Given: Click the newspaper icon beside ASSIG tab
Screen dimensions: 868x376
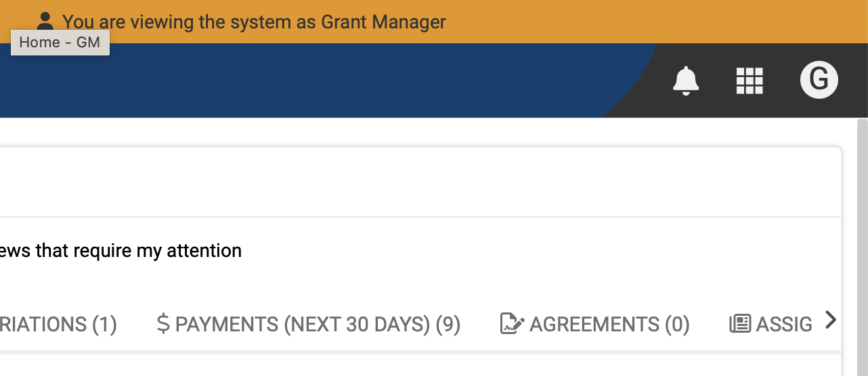Looking at the screenshot, I should pyautogui.click(x=740, y=324).
